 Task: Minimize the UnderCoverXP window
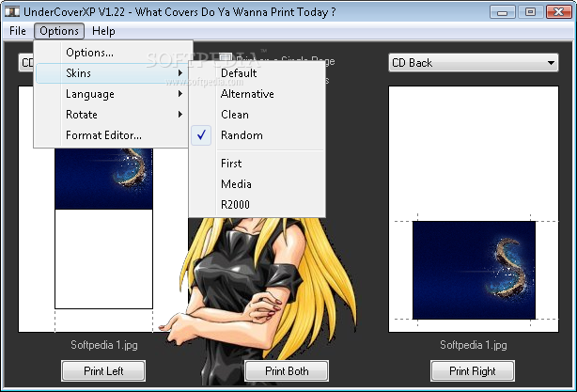503,12
